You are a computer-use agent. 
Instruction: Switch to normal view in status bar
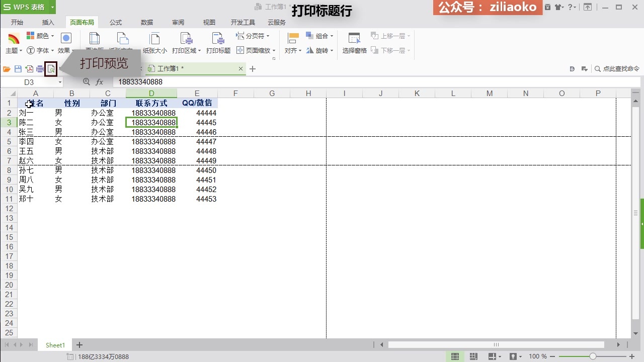[x=455, y=356]
